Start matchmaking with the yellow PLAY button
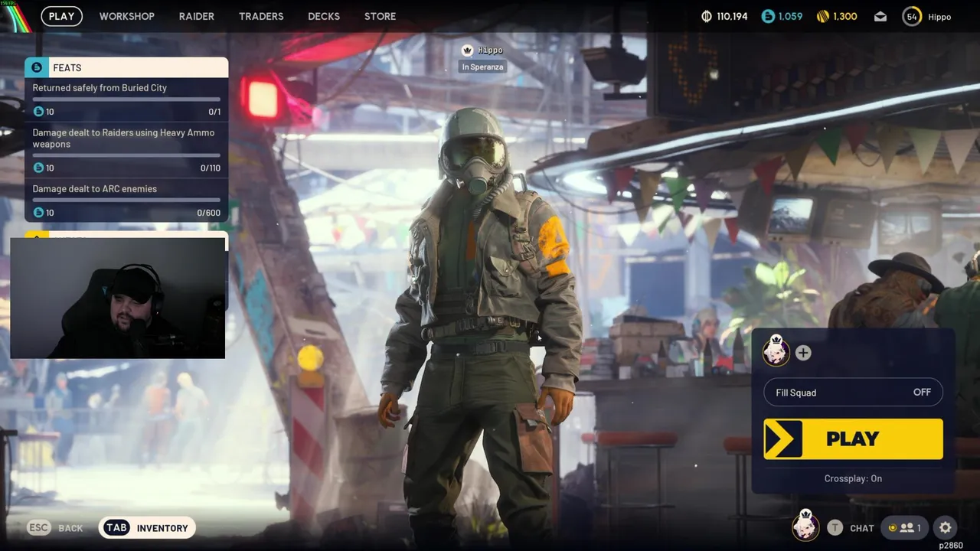980x551 pixels. 853,439
